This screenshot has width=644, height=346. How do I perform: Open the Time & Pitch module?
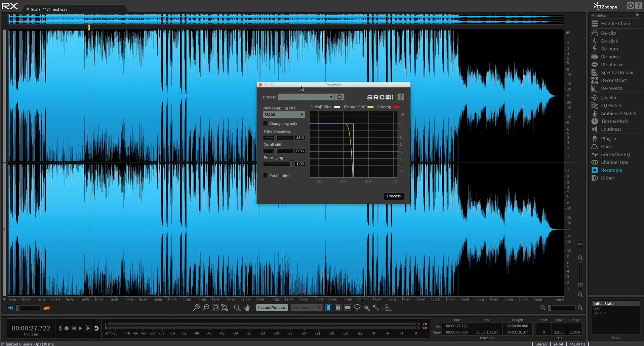(614, 121)
